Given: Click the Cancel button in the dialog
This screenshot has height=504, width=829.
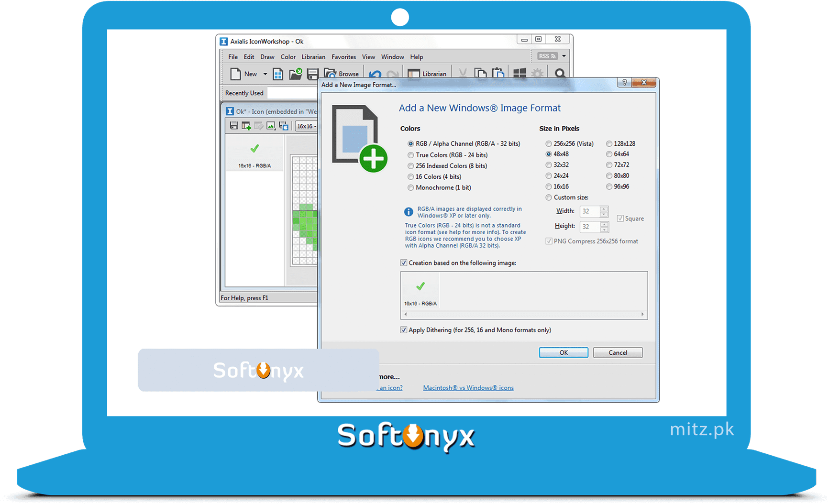Looking at the screenshot, I should click(618, 352).
